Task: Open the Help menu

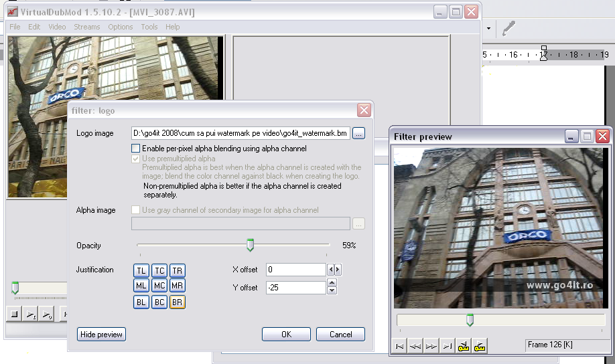Action: point(173,27)
